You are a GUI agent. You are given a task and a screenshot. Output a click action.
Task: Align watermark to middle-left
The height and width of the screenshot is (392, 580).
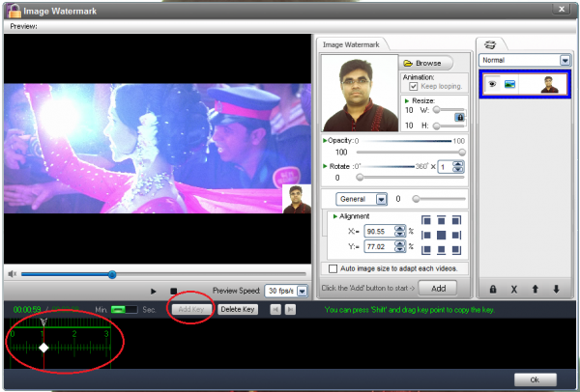[426, 236]
